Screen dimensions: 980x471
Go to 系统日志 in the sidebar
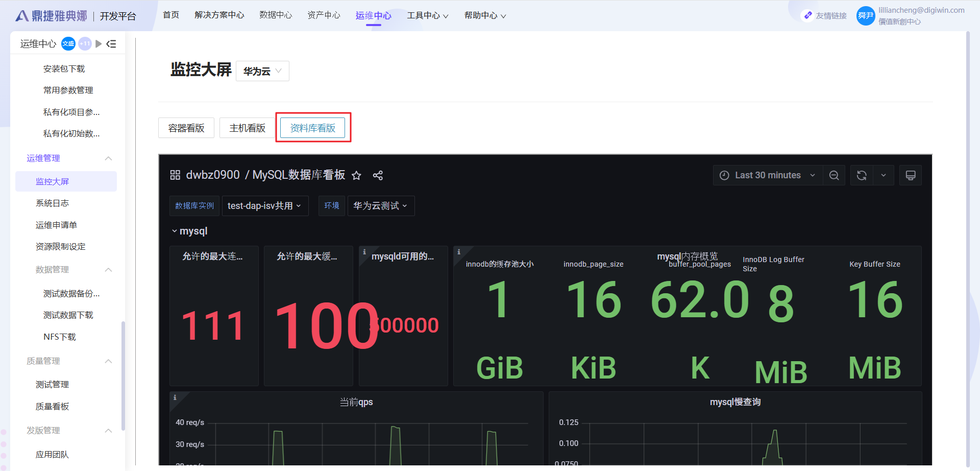point(52,203)
